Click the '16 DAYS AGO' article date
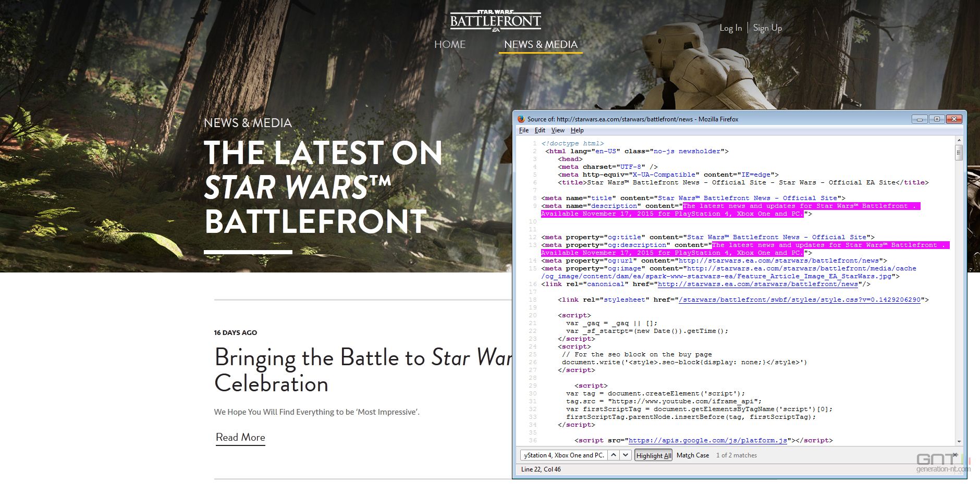Image resolution: width=980 pixels, height=484 pixels. 236,332
